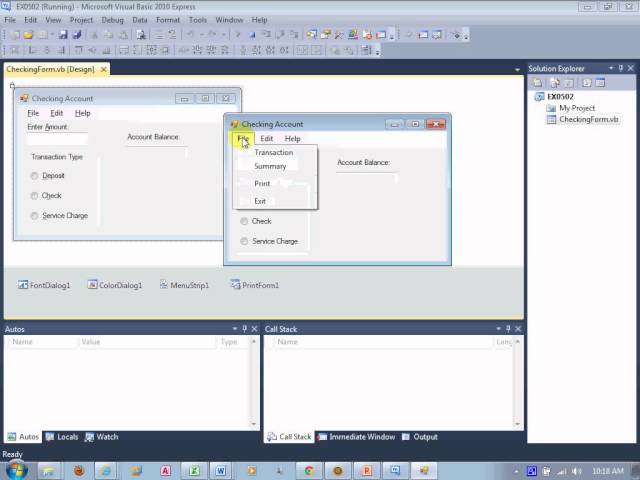Select Check radio button in design form
The height and width of the screenshot is (480, 640).
[34, 196]
